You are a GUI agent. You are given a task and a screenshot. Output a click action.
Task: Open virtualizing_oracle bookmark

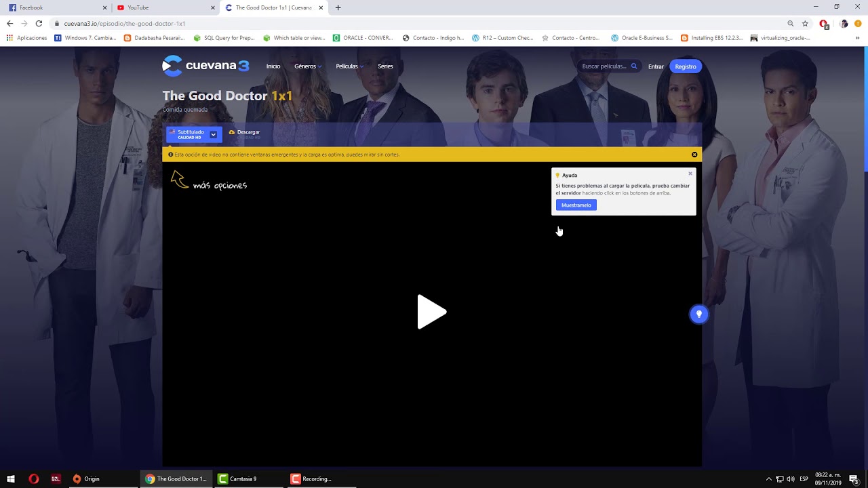[x=780, y=38]
